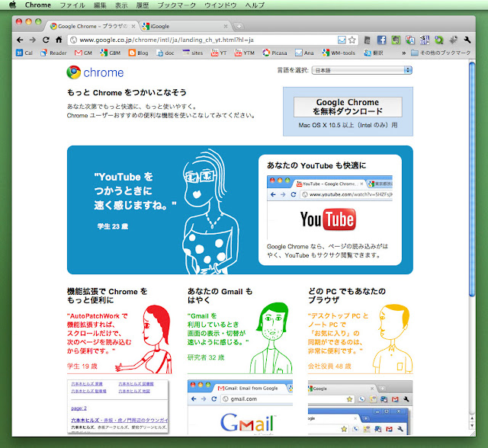The image size is (488, 448).
Task: Open the language selection dropdown
Action: pyautogui.click(x=362, y=70)
